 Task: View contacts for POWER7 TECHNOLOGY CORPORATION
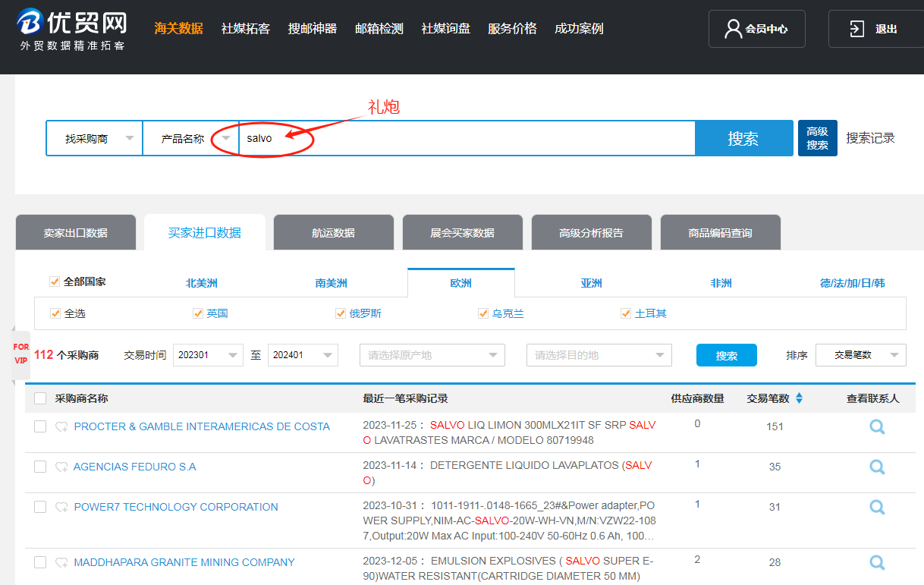pos(877,508)
